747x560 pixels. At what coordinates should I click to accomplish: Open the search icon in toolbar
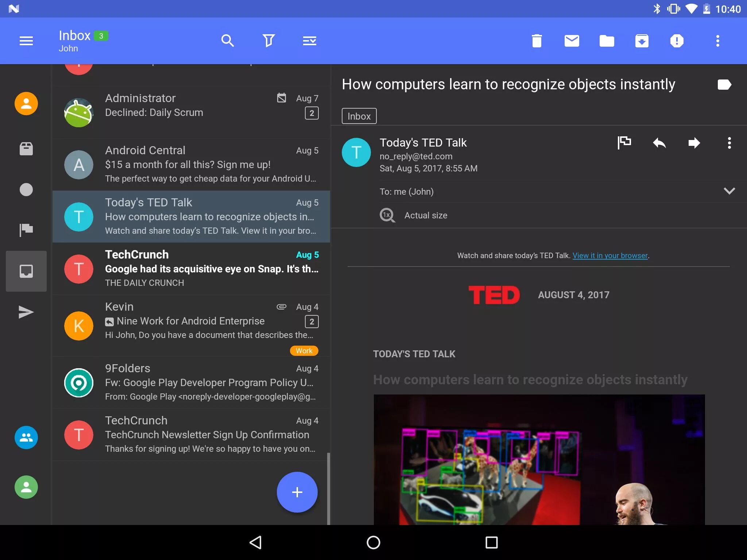pos(228,40)
